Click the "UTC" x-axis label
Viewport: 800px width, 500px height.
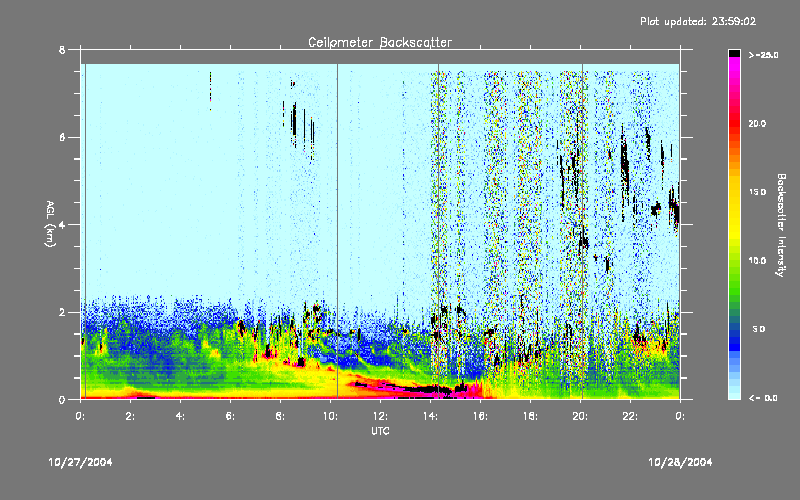pyautogui.click(x=380, y=431)
